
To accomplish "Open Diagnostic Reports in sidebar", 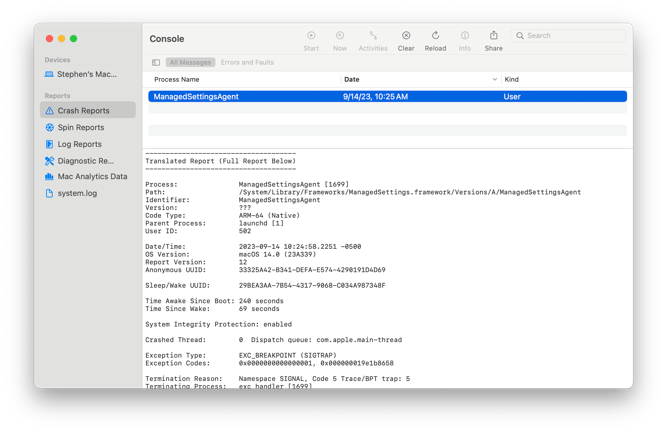I will tap(88, 161).
